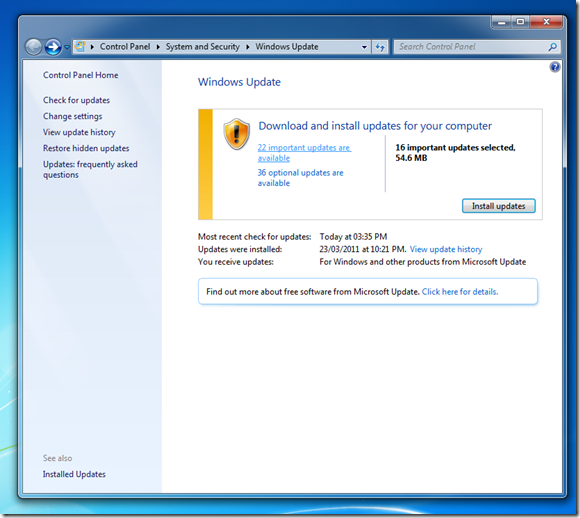Click the search magnifier icon
The width and height of the screenshot is (580, 518).
pos(553,47)
